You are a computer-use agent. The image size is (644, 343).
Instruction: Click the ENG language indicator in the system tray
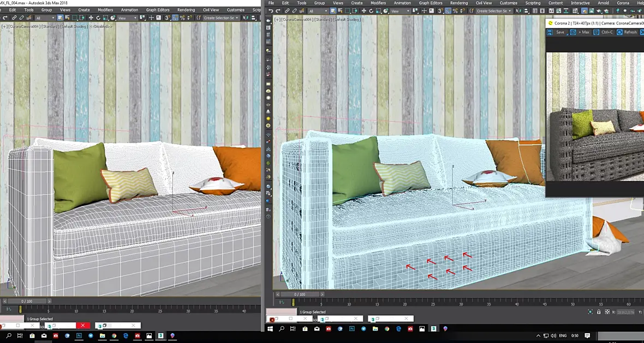(562, 335)
